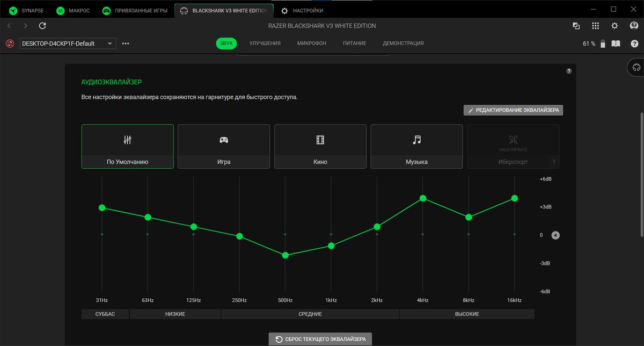Select the Улучшения sub-tab
644x346 pixels.
(265, 44)
